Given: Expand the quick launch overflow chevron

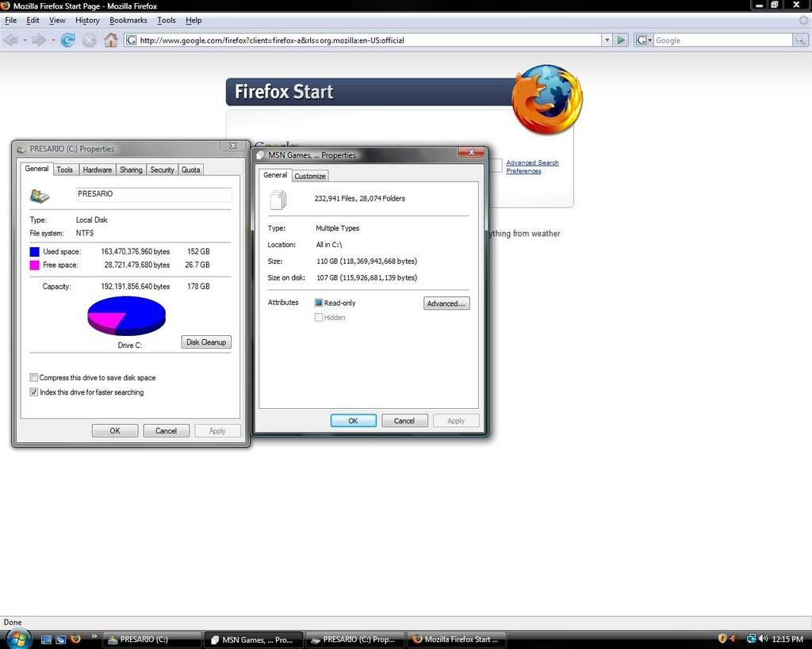Looking at the screenshot, I should [x=94, y=636].
